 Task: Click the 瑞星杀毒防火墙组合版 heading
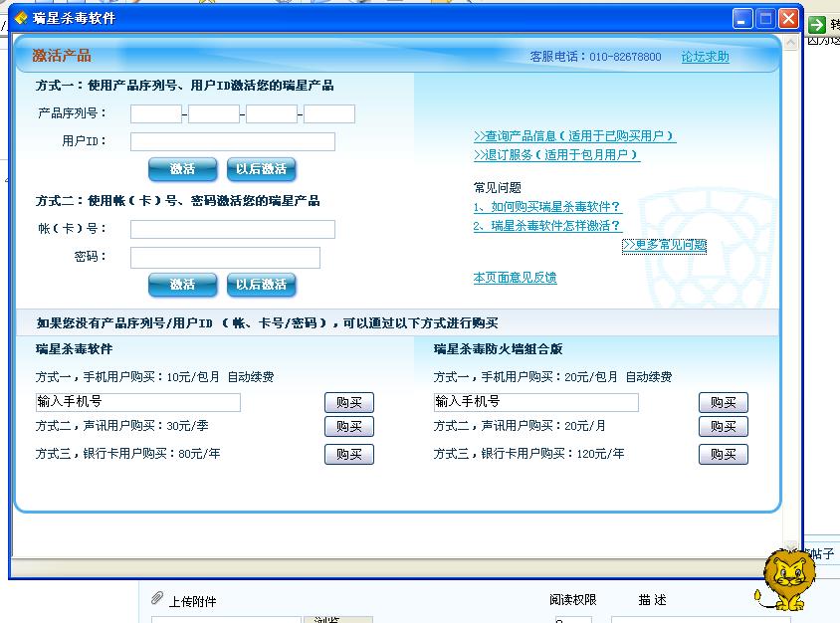pos(499,349)
